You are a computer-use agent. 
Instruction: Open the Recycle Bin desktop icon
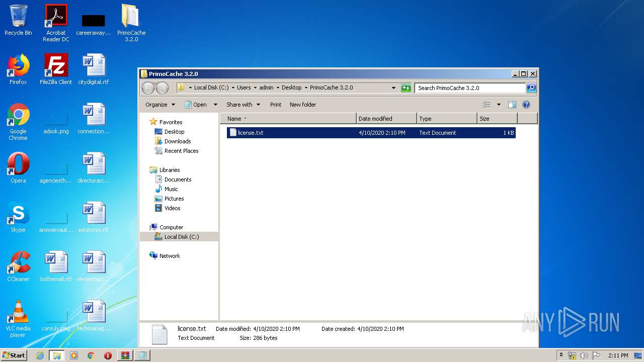pos(18,20)
